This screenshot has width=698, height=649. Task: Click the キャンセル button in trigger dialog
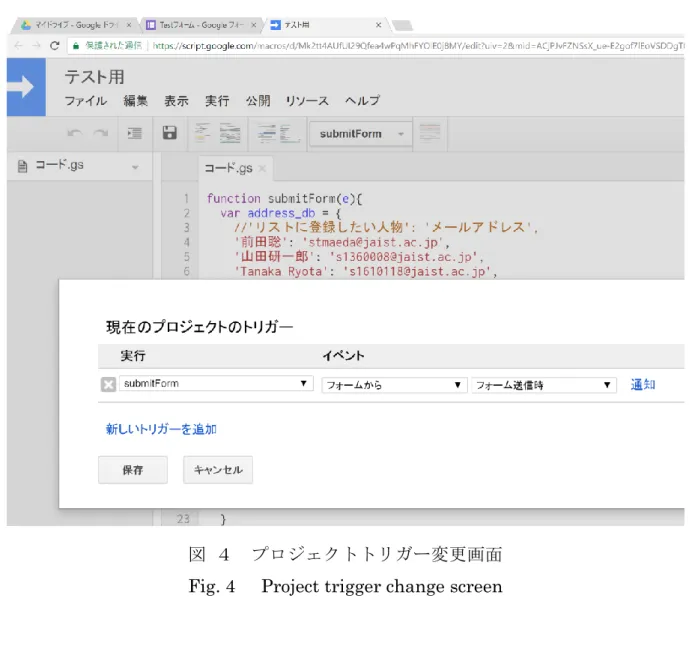(x=218, y=470)
